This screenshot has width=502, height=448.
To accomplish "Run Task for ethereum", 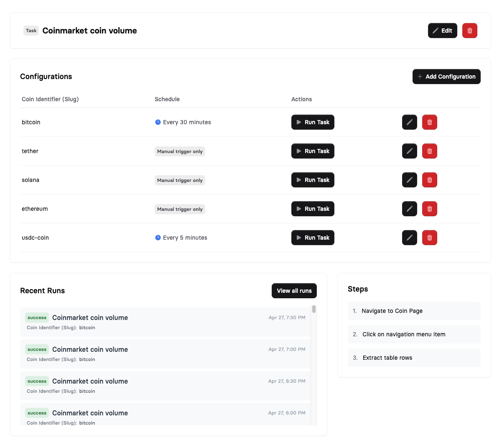I will [313, 209].
